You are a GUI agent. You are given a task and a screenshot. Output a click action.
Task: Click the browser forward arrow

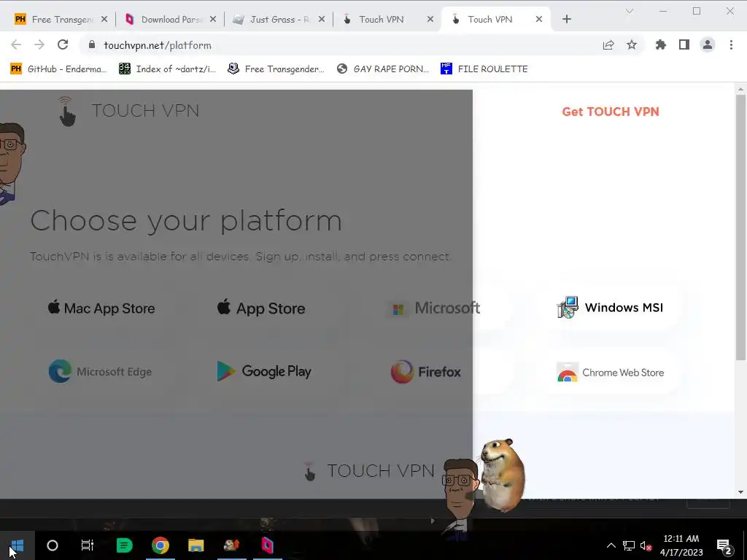click(39, 44)
